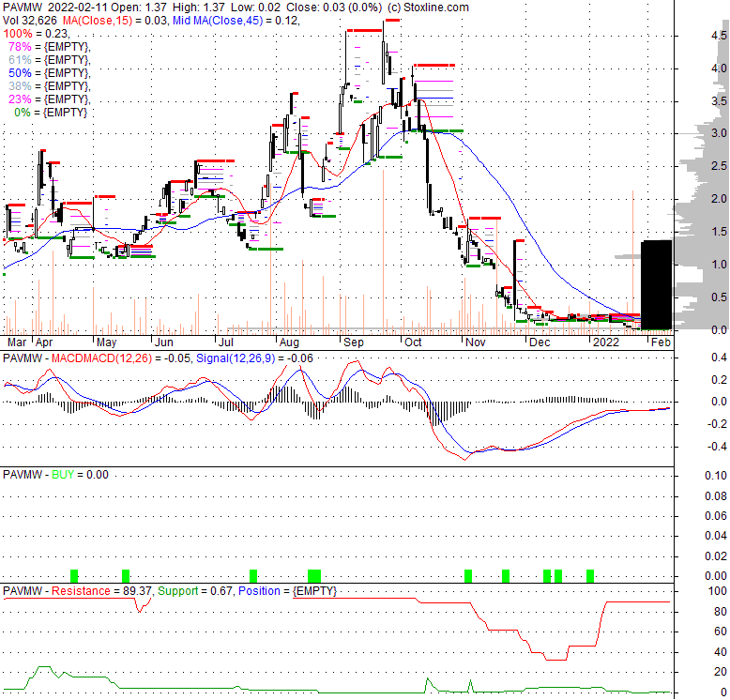
Task: Click the 'Oct' month axis label
Action: point(413,342)
